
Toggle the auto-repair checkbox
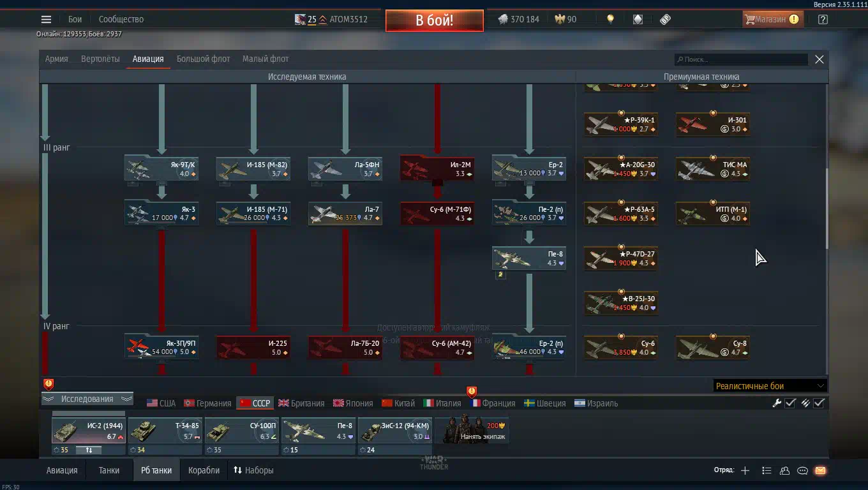[x=790, y=403]
